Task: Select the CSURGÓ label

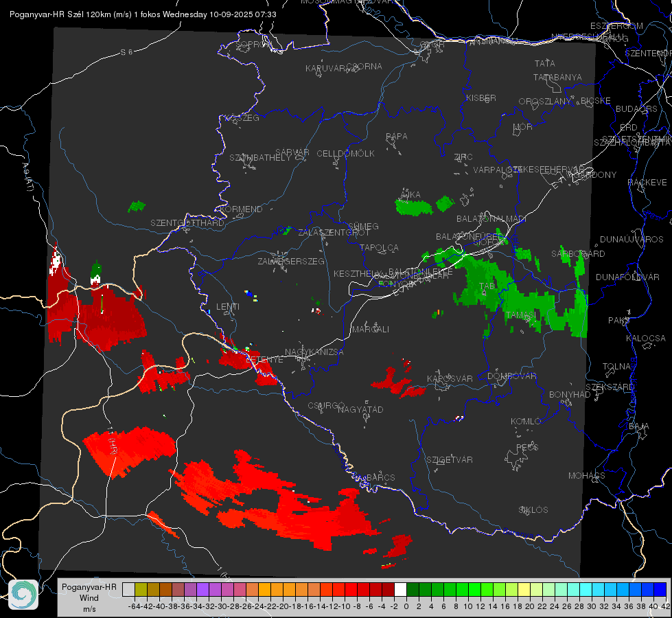Action: [x=326, y=405]
